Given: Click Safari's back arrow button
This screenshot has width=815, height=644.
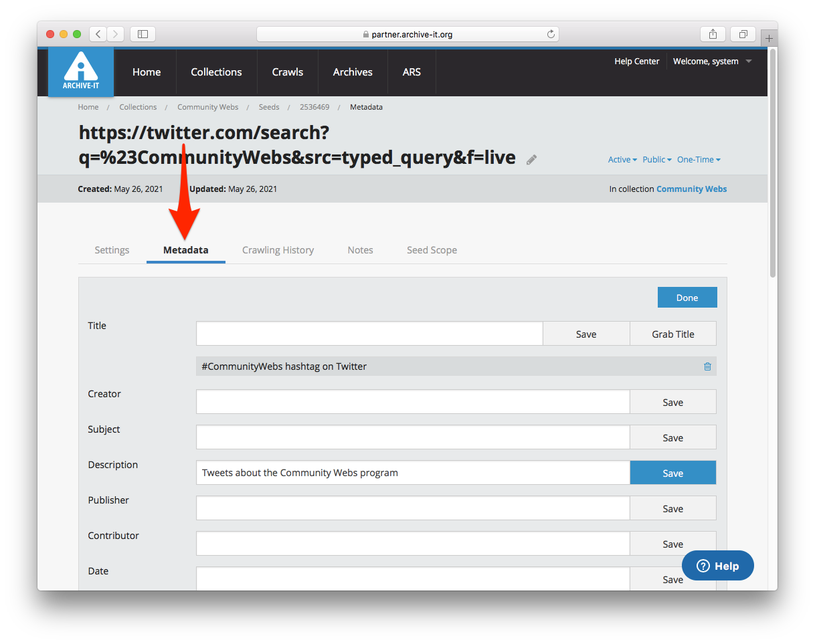Looking at the screenshot, I should (98, 34).
